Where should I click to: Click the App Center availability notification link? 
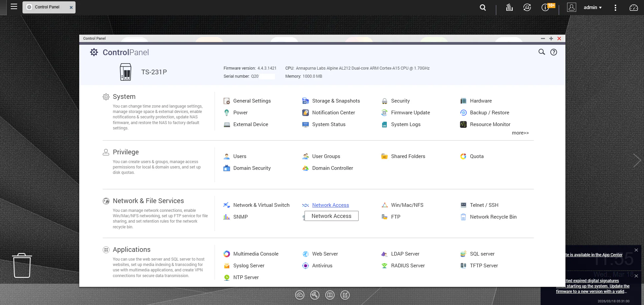pos(594,255)
